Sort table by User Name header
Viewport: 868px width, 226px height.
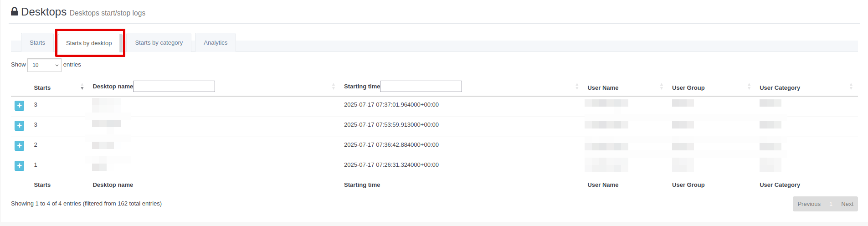click(603, 87)
